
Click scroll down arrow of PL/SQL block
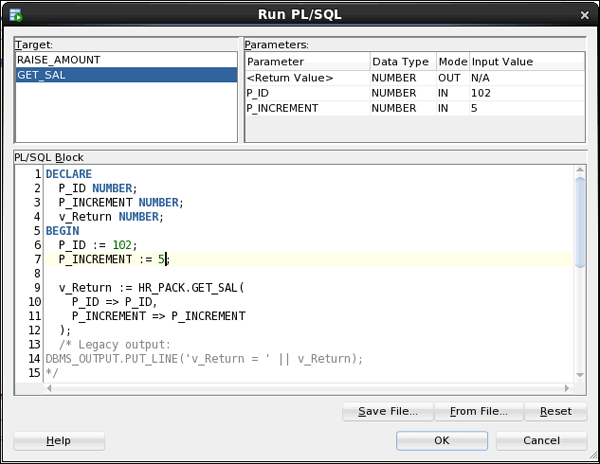tap(580, 375)
